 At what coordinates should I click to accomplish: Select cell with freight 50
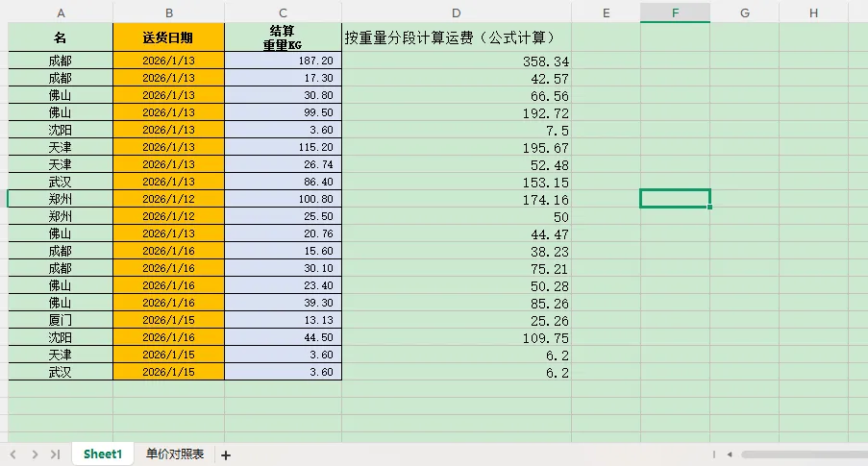(457, 216)
